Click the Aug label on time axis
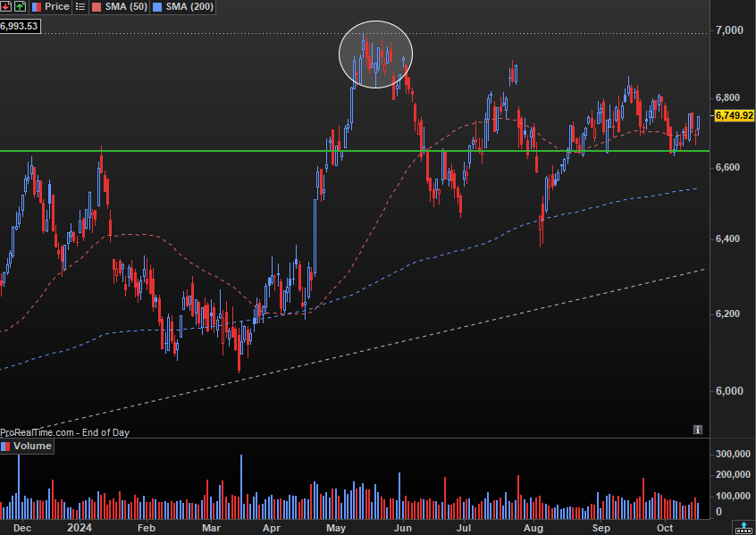 [533, 528]
